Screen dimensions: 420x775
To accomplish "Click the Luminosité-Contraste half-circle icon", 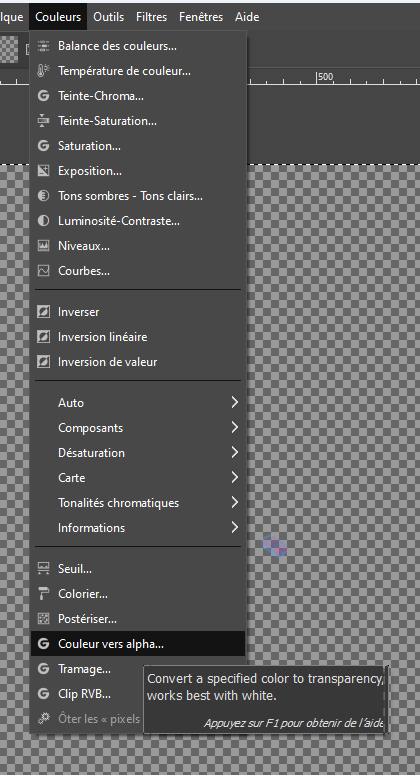I will click(x=43, y=221).
